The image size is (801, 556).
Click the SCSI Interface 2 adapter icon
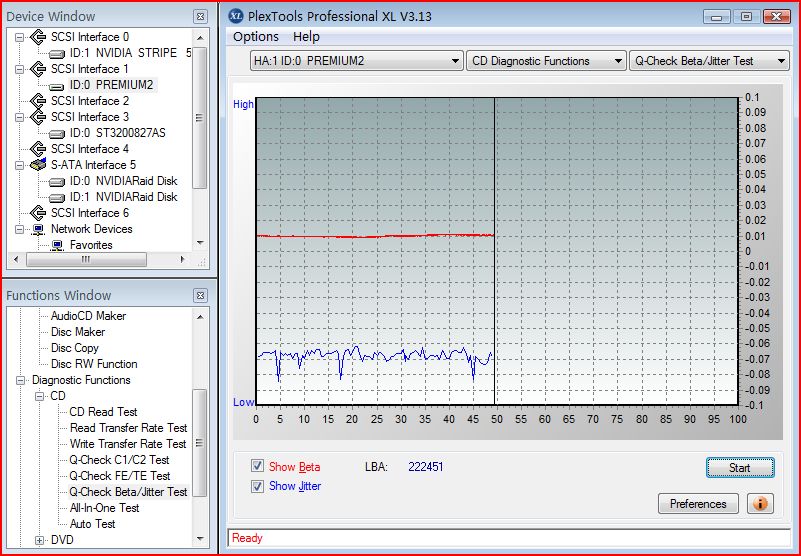pos(38,101)
